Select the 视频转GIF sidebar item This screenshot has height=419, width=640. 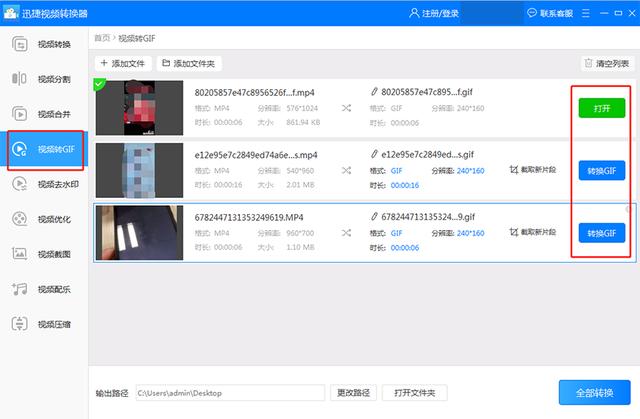44,149
